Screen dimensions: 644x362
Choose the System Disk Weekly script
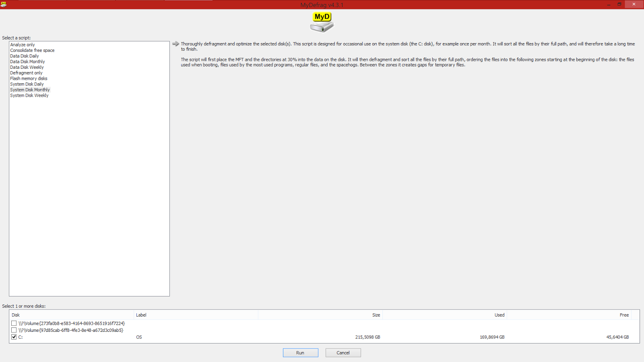pyautogui.click(x=29, y=95)
